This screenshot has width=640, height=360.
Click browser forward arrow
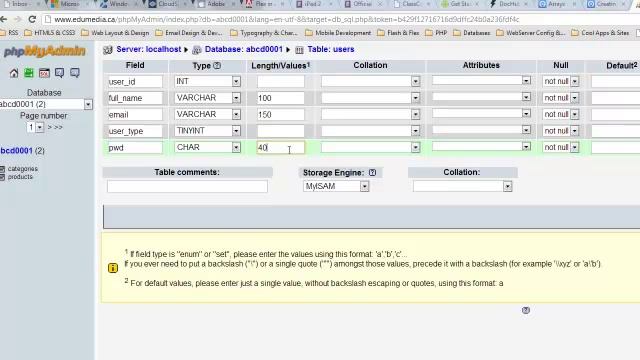click(x=18, y=19)
